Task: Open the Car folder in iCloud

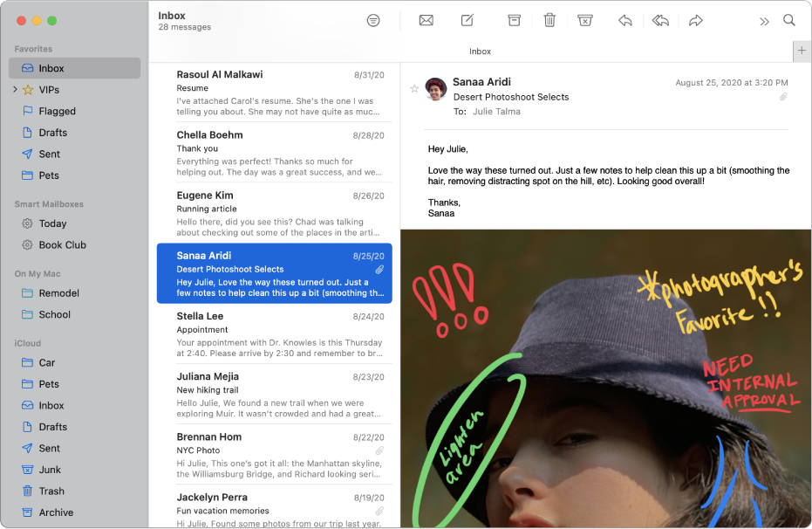Action: pyautogui.click(x=75, y=362)
